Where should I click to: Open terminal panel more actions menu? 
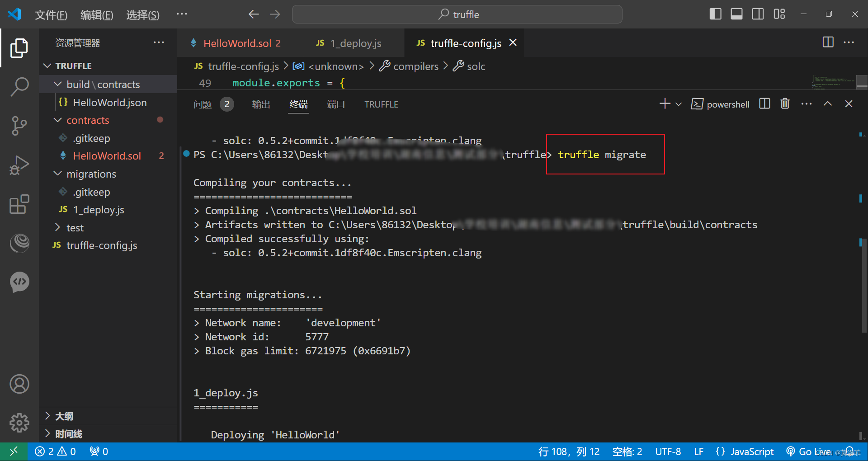point(807,104)
